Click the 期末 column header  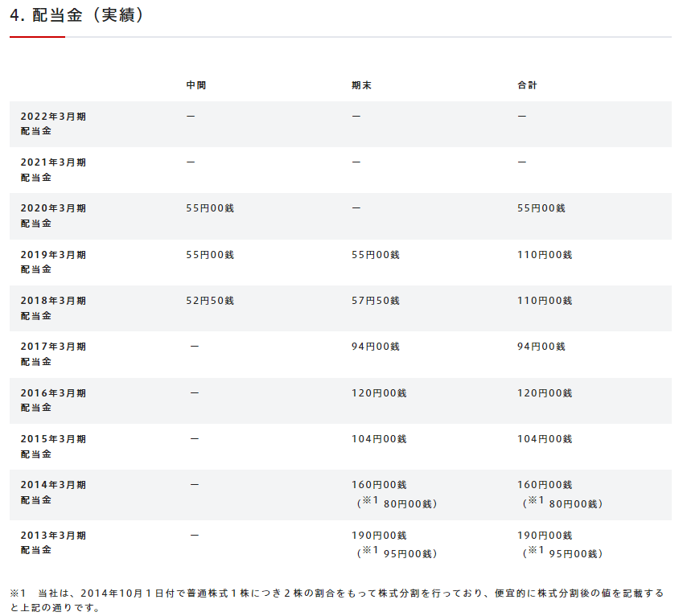(x=361, y=85)
